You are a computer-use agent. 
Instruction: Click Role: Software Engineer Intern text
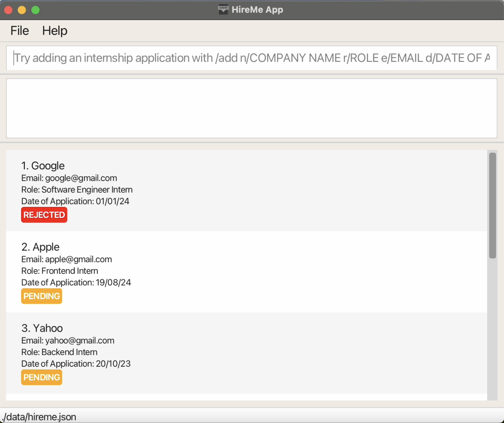pyautogui.click(x=77, y=190)
